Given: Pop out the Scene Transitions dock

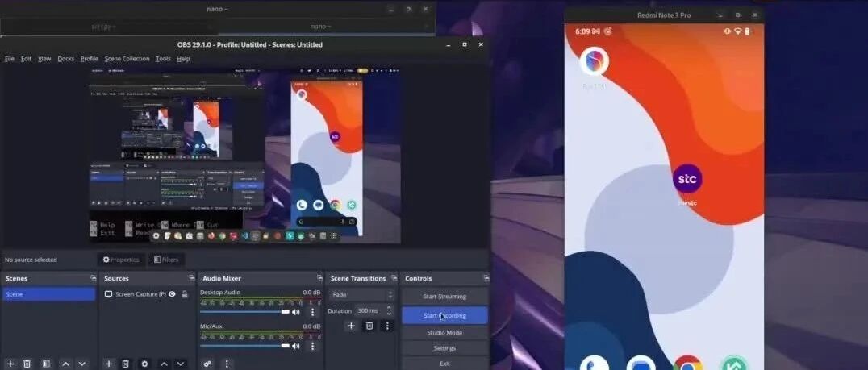Looking at the screenshot, I should click(394, 278).
